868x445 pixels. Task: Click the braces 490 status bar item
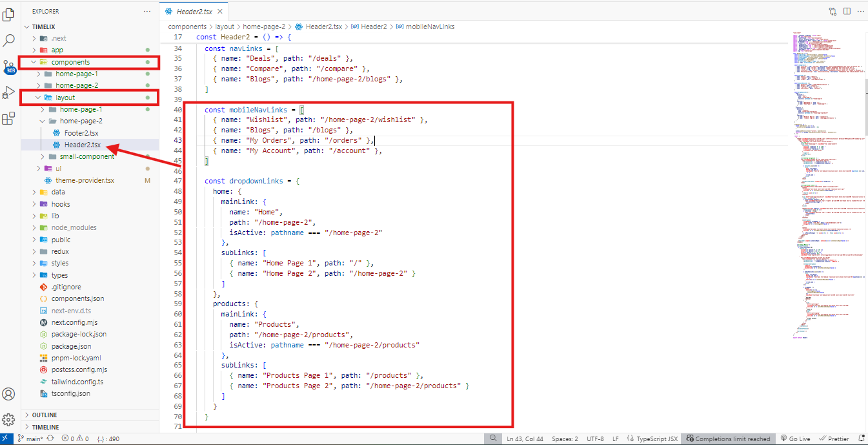[108, 439]
